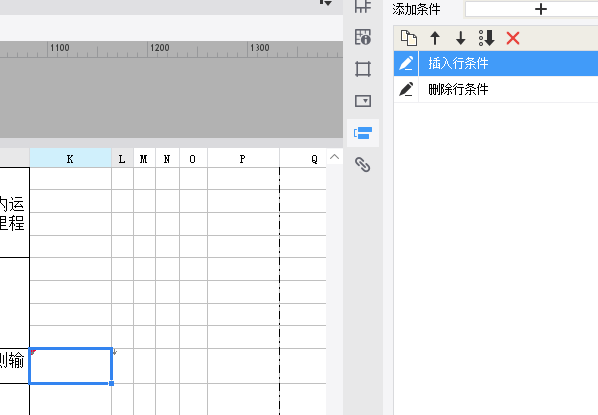The image size is (598, 415).
Task: Edit the 插入行条件 pencil icon
Action: coord(406,63)
